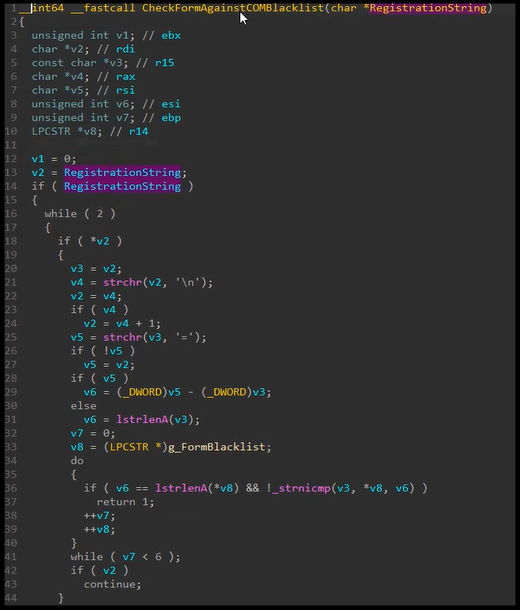The image size is (520, 610).
Task: Click the continue statement
Action: (x=112, y=584)
